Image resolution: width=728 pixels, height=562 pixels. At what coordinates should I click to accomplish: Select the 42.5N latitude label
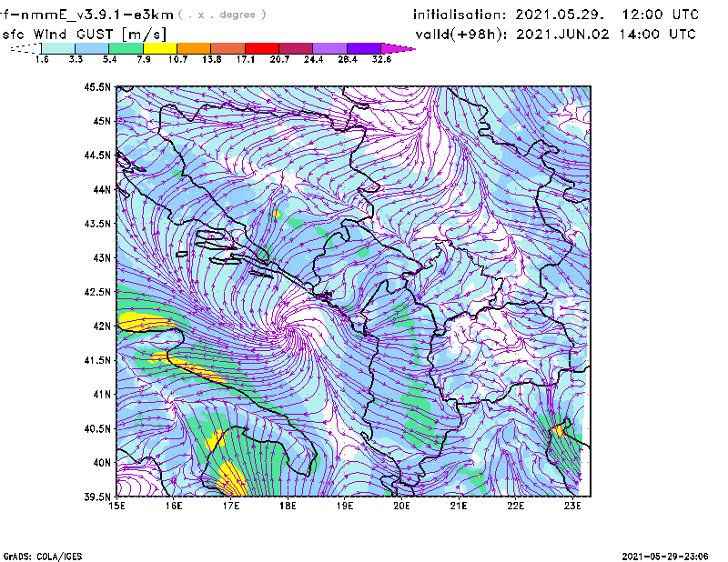click(97, 292)
